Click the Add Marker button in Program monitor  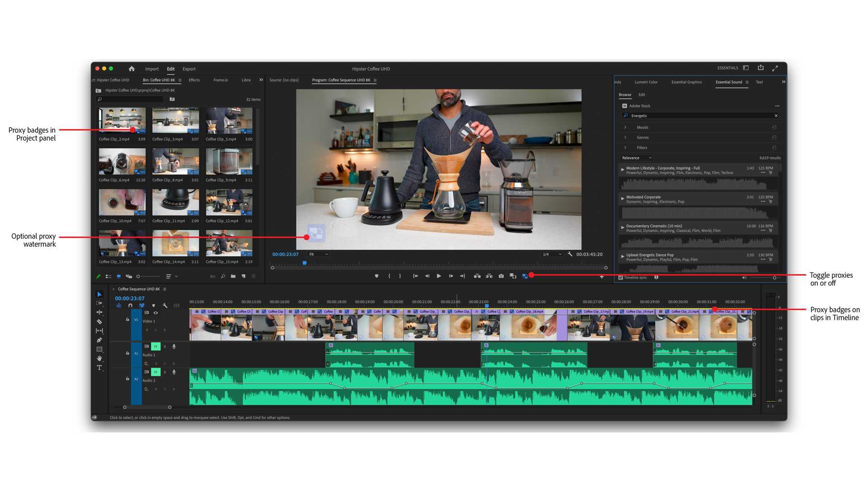[x=377, y=276]
